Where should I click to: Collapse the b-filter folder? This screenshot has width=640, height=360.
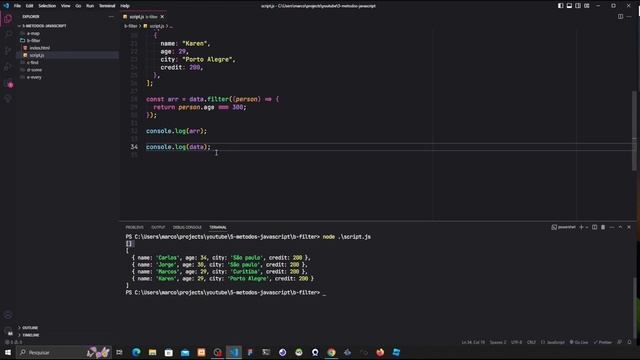[x=33, y=40]
